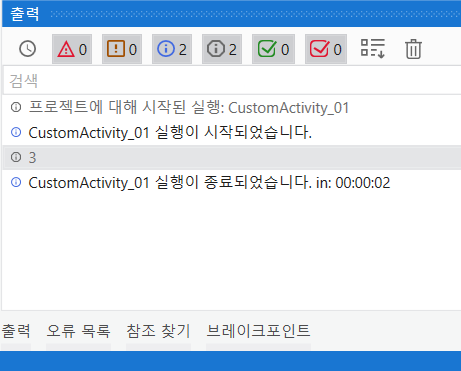
Task: Toggle timestamps with the clock icon
Action: 27,49
